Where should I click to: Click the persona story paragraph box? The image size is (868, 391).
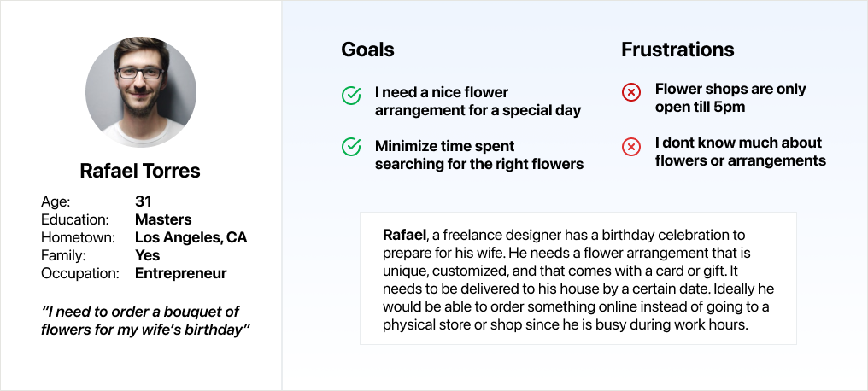click(578, 279)
